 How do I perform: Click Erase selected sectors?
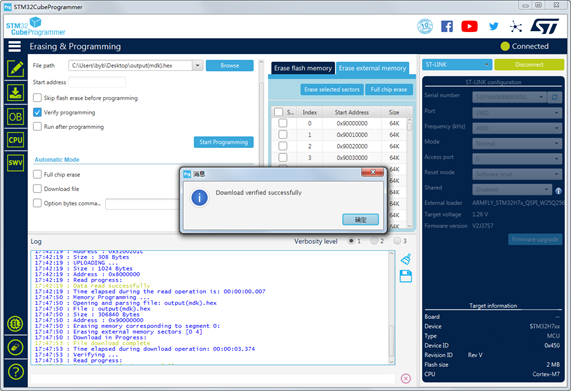coord(332,90)
